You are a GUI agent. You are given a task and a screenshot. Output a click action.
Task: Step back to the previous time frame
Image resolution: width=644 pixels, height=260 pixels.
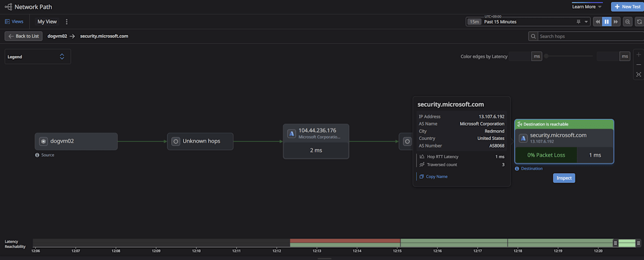[597, 22]
